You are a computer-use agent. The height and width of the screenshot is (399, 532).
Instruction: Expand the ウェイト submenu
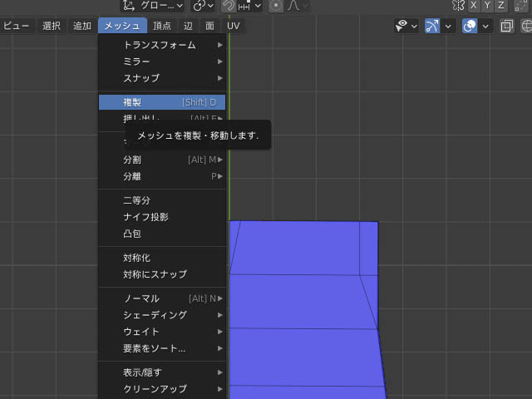(x=162, y=332)
